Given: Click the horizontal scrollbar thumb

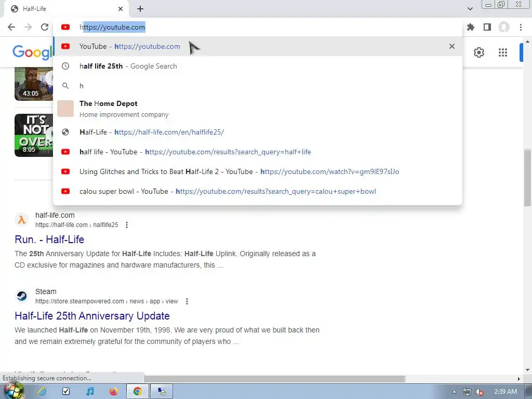Looking at the screenshot, I should [275, 379].
